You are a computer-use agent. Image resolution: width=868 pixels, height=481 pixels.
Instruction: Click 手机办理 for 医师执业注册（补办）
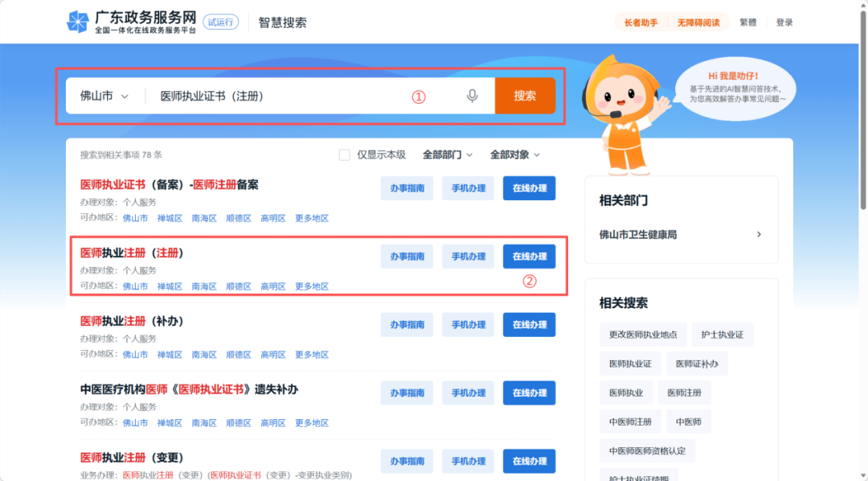(x=468, y=325)
